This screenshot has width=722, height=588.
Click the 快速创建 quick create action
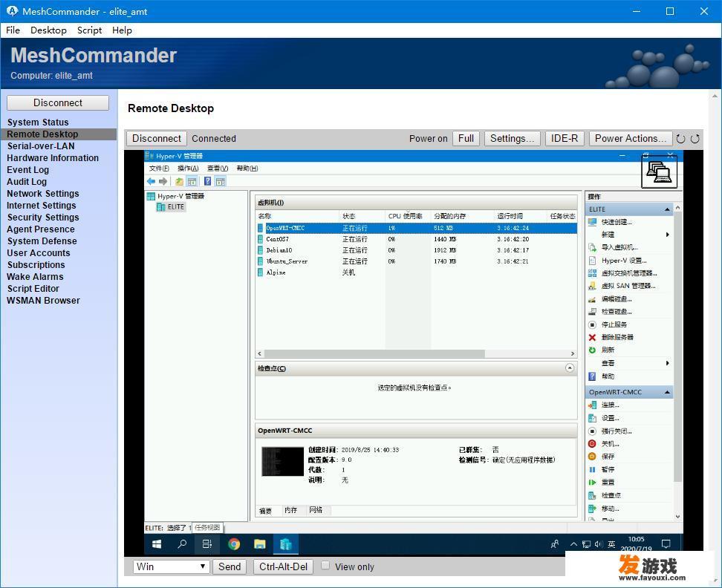click(x=617, y=222)
